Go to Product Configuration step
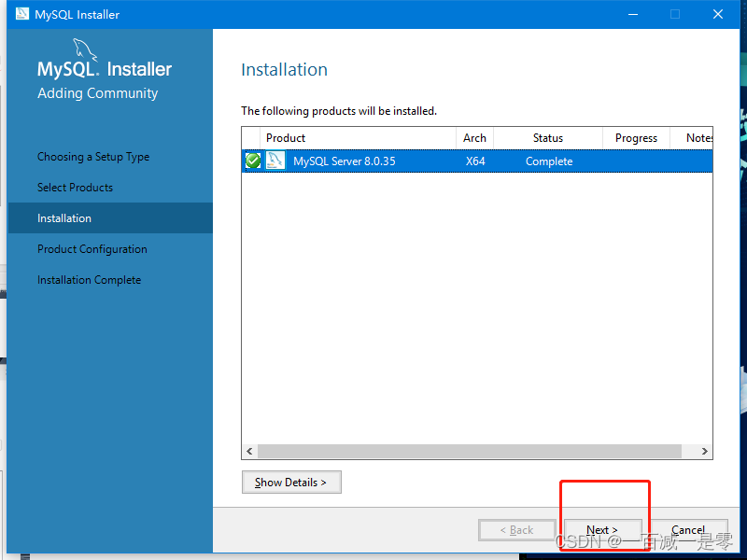The width and height of the screenshot is (747, 560). (x=92, y=249)
